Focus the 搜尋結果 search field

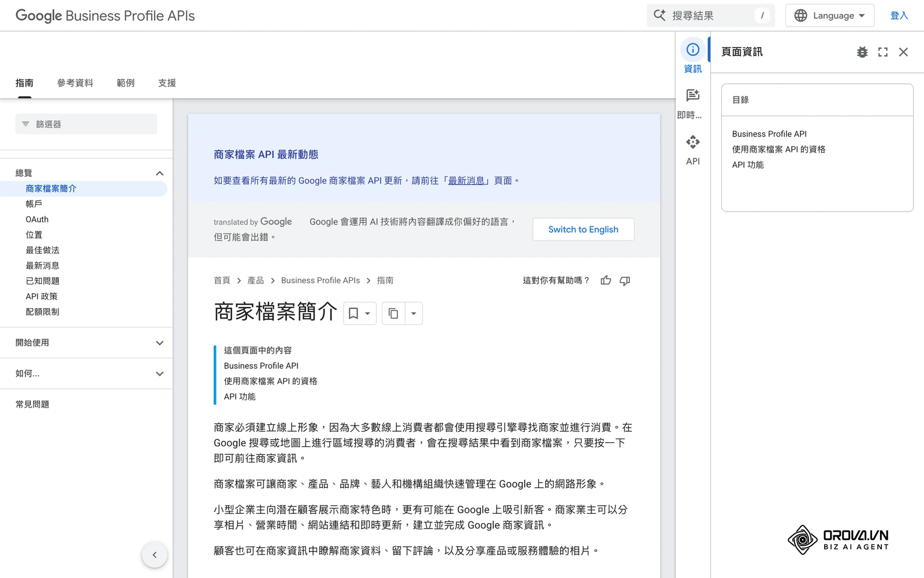710,16
